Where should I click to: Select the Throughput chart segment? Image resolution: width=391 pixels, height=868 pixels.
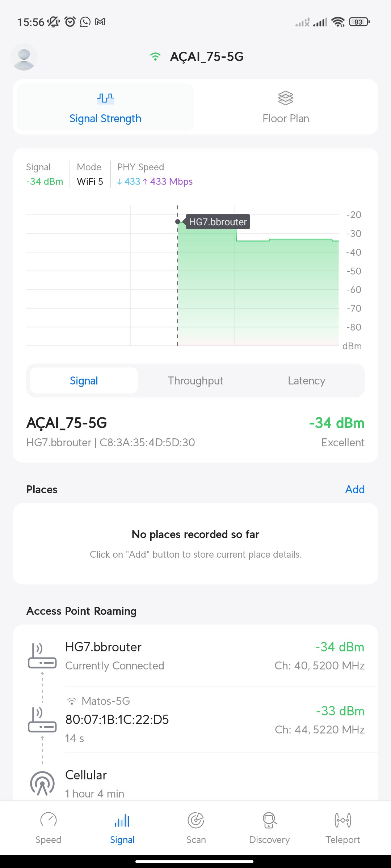tap(195, 380)
